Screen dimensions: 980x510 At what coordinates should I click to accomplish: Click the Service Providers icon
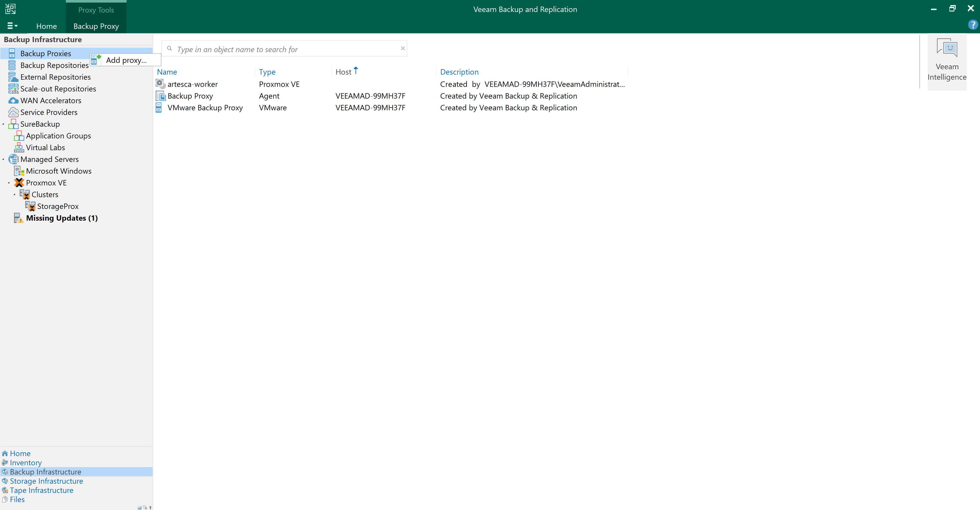click(x=13, y=112)
